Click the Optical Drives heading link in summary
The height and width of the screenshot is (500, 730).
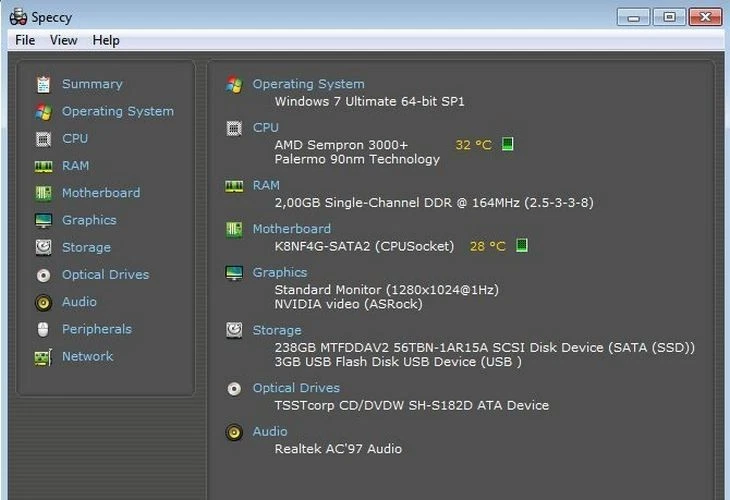pyautogui.click(x=296, y=388)
